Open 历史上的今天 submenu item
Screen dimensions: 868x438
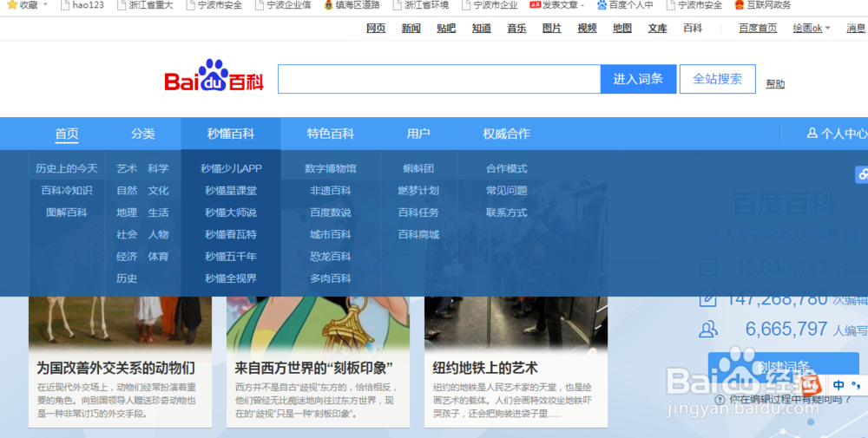tap(67, 168)
